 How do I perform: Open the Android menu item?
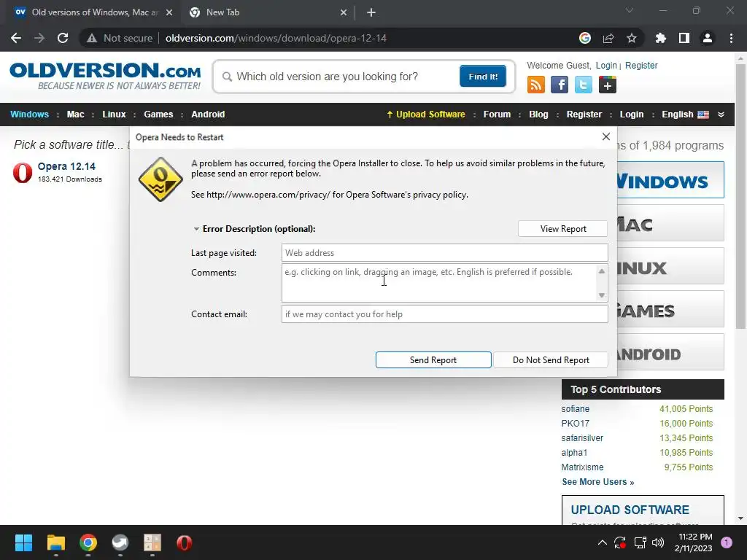click(208, 114)
